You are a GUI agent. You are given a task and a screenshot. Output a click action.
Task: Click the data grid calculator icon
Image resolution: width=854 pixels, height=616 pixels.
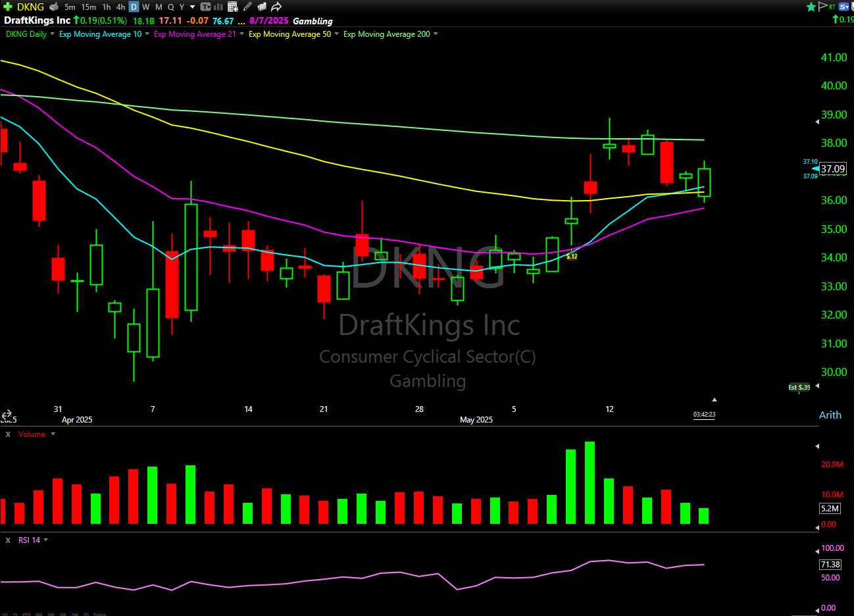coord(233,7)
